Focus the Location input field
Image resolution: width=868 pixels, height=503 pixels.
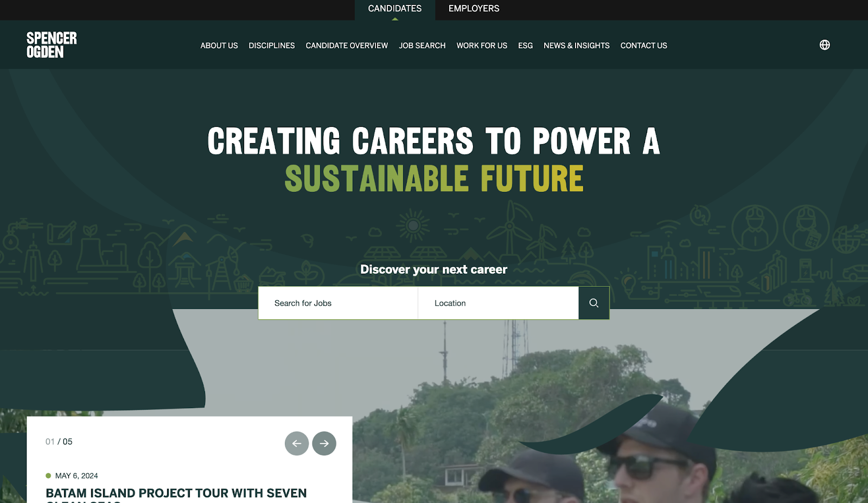click(498, 303)
